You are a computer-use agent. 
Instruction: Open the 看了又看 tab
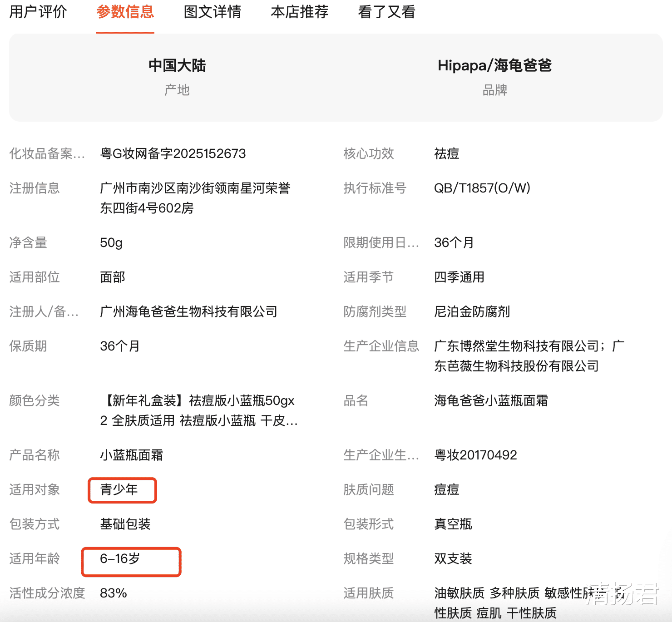click(387, 12)
